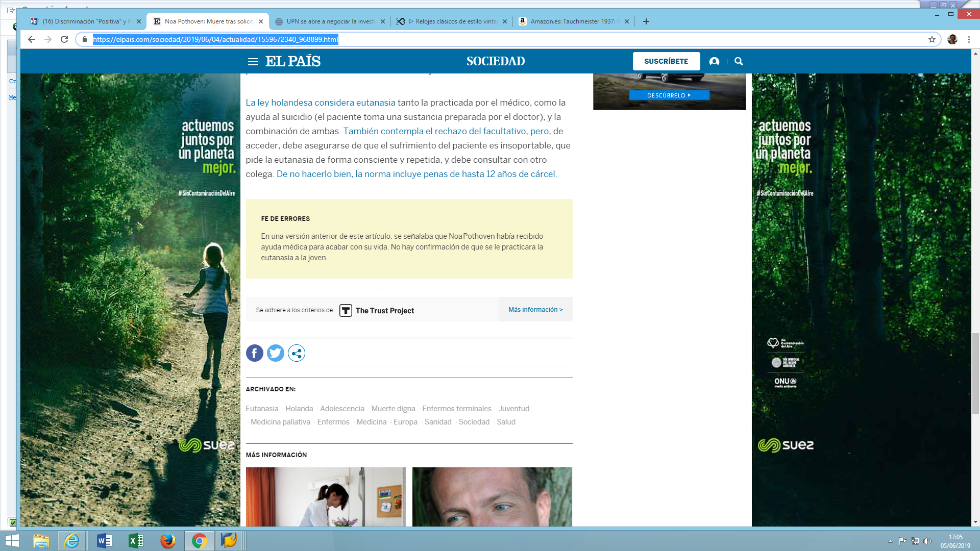Share article on Facebook

pos(255,353)
